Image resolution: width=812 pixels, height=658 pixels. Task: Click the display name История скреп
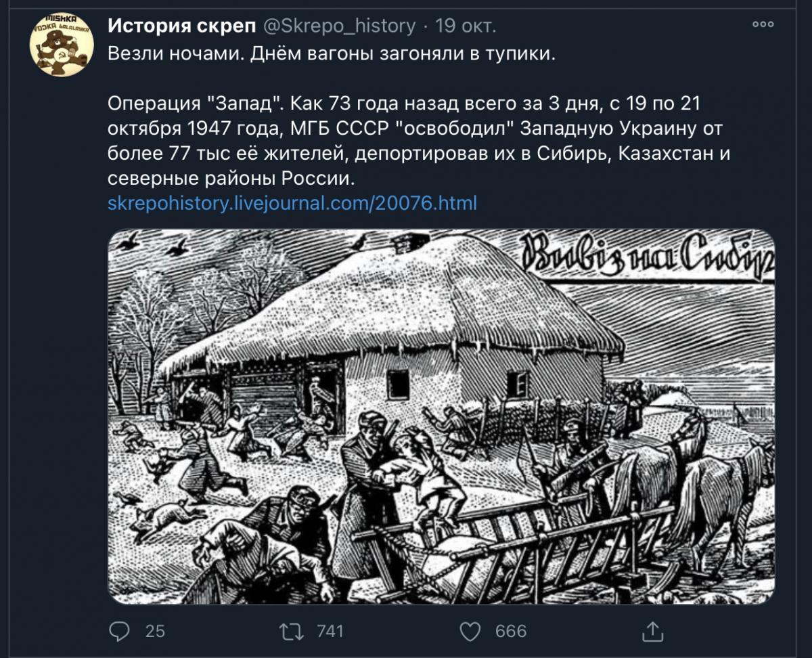[182, 26]
